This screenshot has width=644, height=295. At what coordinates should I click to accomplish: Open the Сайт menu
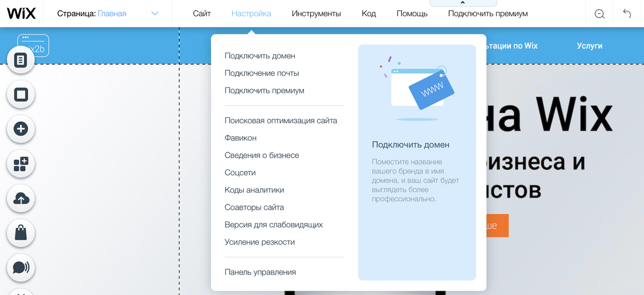(202, 13)
